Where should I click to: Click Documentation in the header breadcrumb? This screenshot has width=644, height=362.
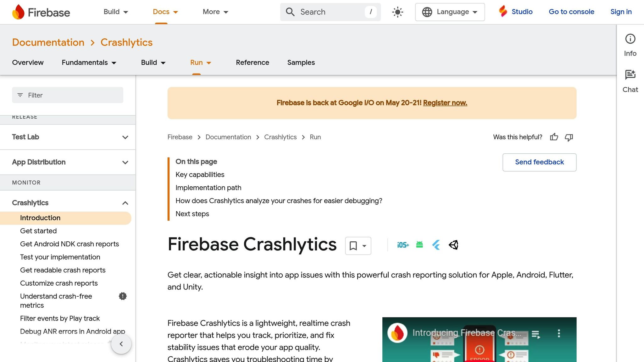coord(48,42)
